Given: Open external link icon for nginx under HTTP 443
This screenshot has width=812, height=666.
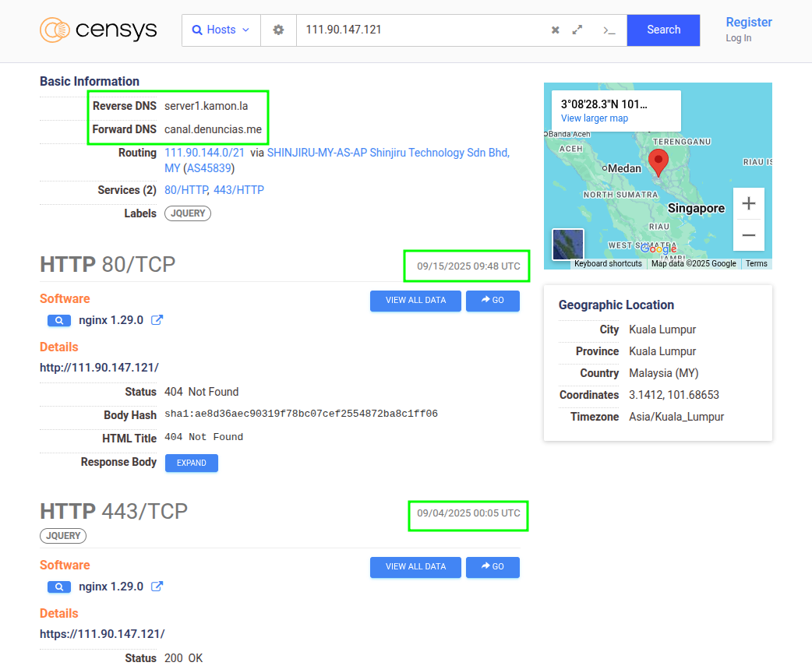Looking at the screenshot, I should click(157, 587).
